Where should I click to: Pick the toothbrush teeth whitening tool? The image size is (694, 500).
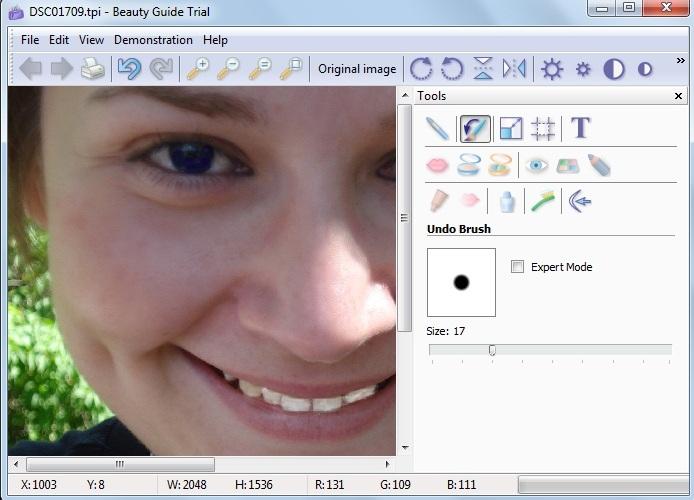click(x=543, y=202)
